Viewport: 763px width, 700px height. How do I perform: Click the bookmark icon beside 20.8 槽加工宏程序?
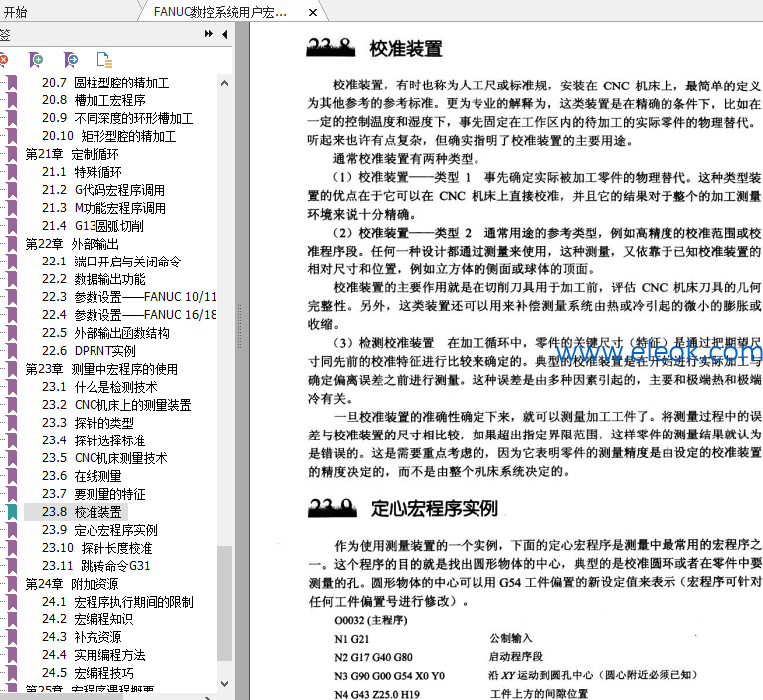(12, 100)
